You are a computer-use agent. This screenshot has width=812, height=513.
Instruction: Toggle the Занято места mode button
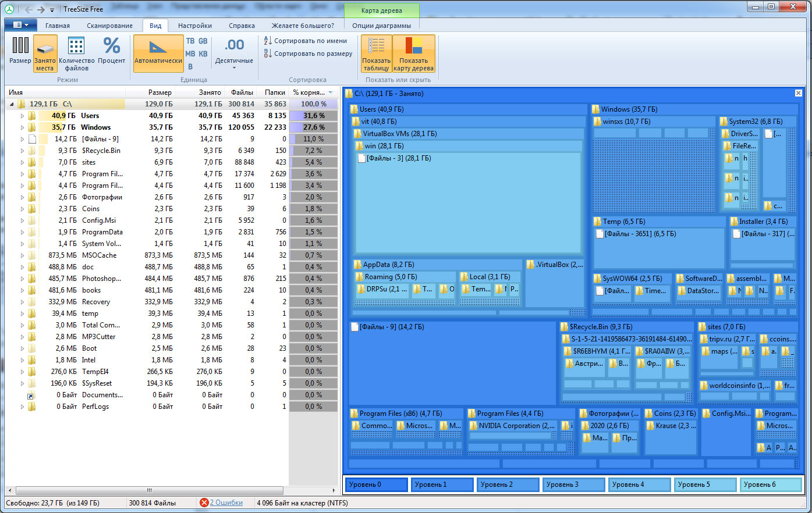point(45,53)
